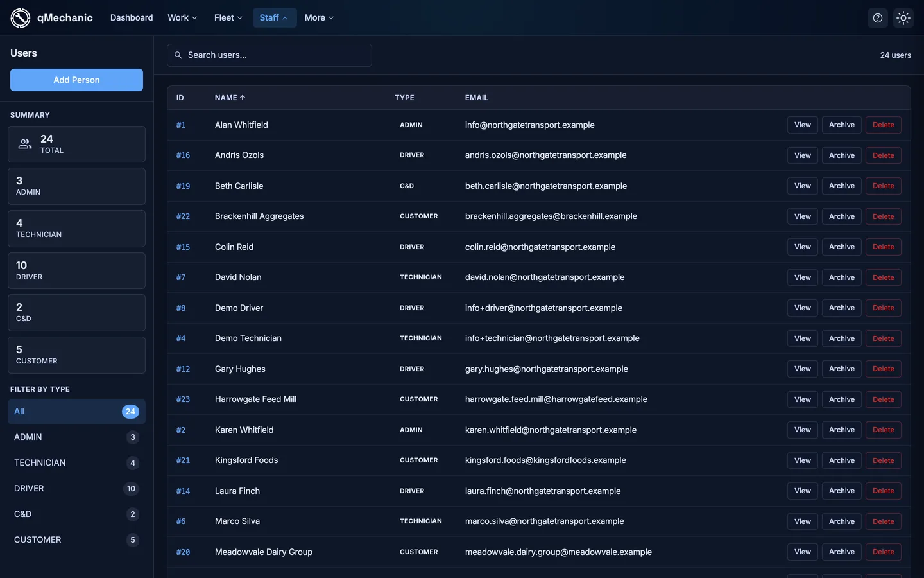Click the ID column header
Screen dimensions: 924x578
pyautogui.click(x=180, y=98)
